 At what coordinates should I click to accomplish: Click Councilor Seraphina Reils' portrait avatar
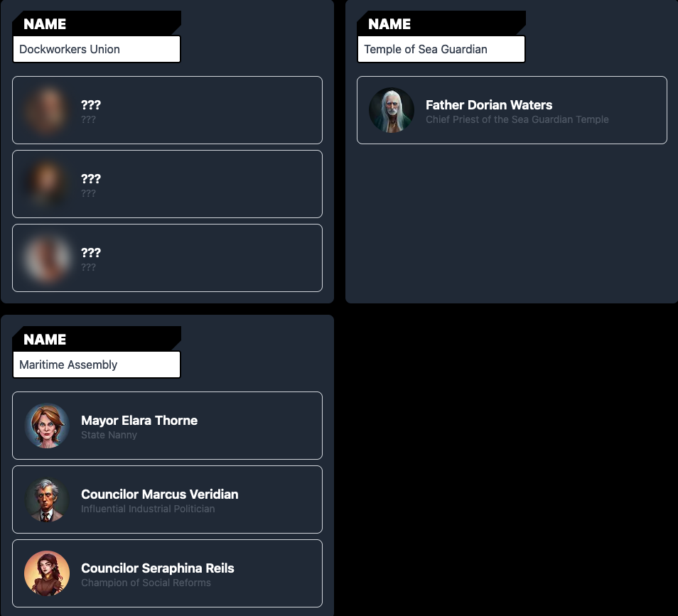coord(47,573)
